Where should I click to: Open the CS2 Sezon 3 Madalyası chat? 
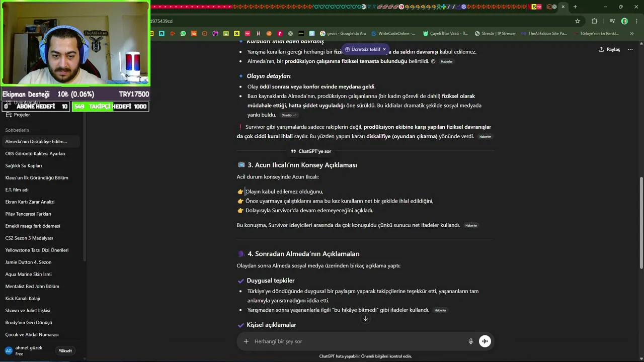(40, 238)
